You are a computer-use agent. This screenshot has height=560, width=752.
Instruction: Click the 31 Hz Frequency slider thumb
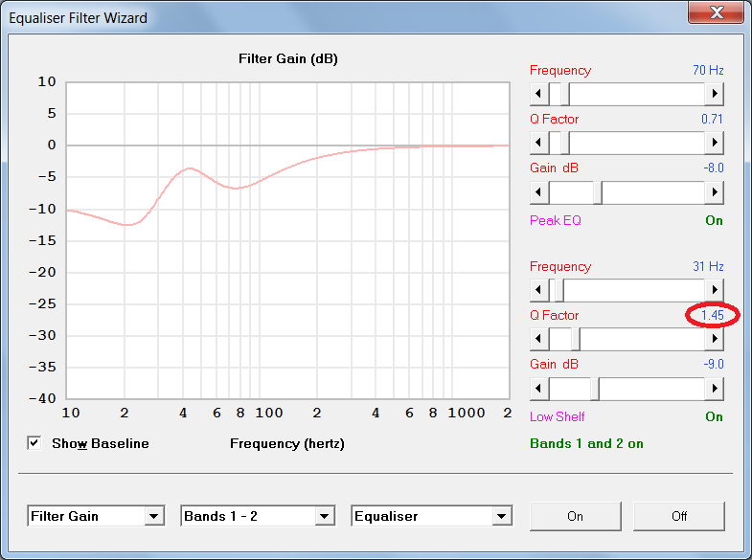click(x=558, y=290)
